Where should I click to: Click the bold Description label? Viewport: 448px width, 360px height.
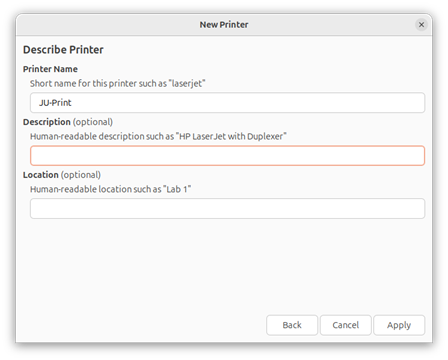coord(47,122)
